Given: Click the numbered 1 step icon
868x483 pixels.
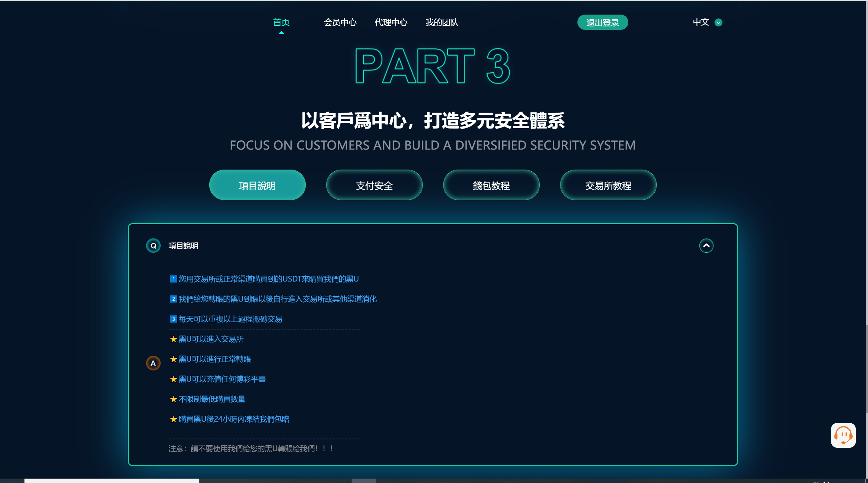Looking at the screenshot, I should (x=173, y=279).
